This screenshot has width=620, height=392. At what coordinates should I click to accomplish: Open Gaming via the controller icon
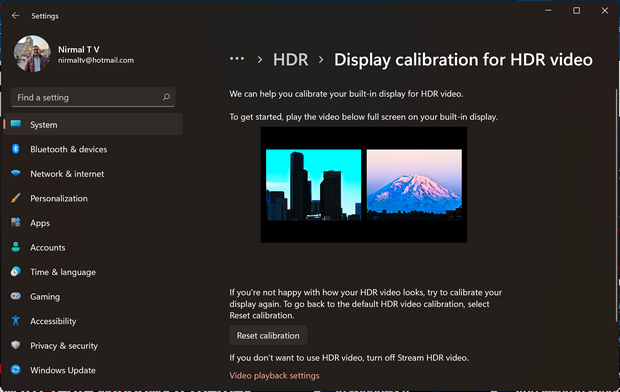(x=16, y=296)
